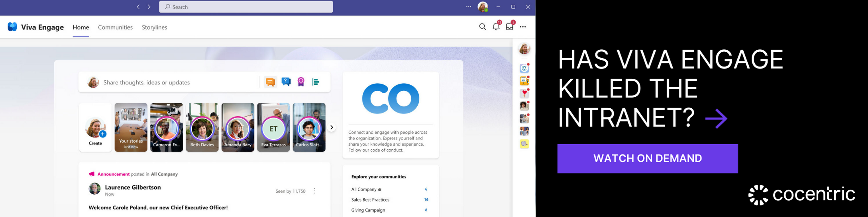Open the inbox icon with badge 5
The image size is (868, 217).
pos(510,27)
